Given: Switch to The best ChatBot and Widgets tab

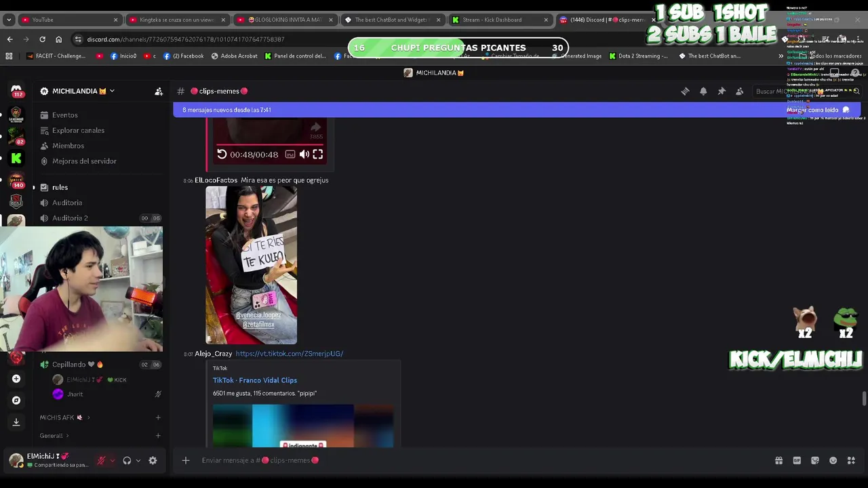Looking at the screenshot, I should tap(393, 20).
